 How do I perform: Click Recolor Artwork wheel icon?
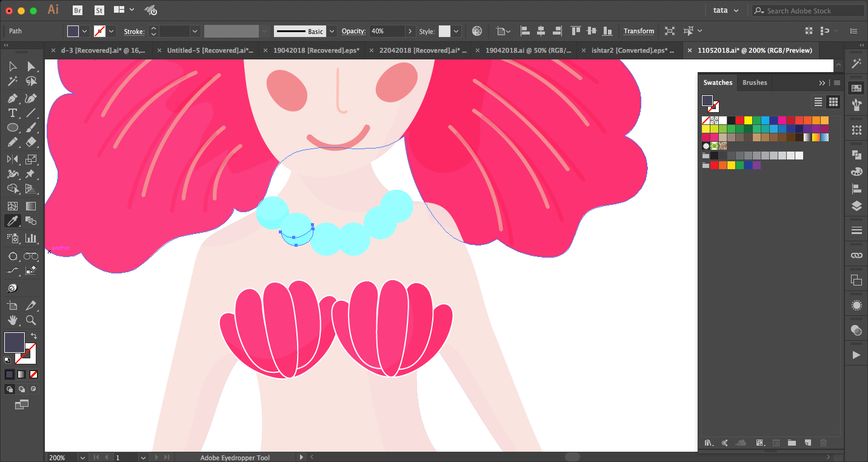pos(477,31)
